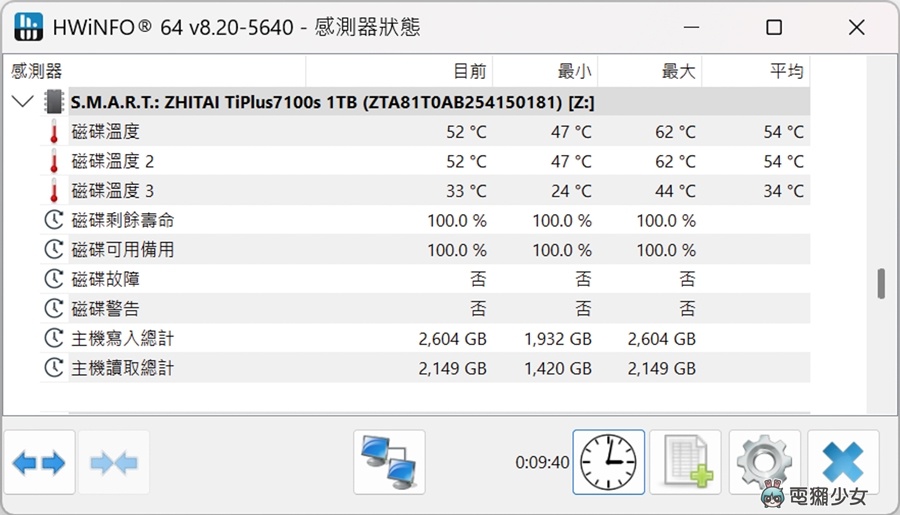Click clock icon beside 磁碟剩餘壽命
Image resolution: width=900 pixels, height=515 pixels.
coord(54,220)
